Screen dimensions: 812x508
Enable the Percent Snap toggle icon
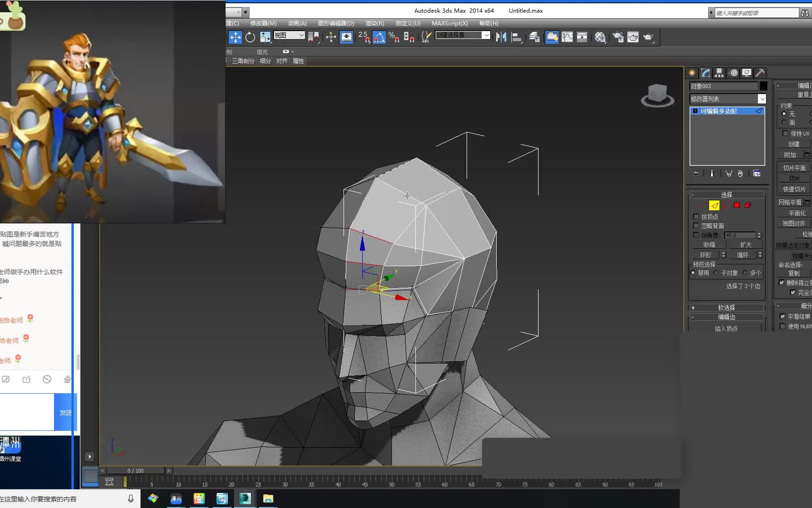coord(395,37)
